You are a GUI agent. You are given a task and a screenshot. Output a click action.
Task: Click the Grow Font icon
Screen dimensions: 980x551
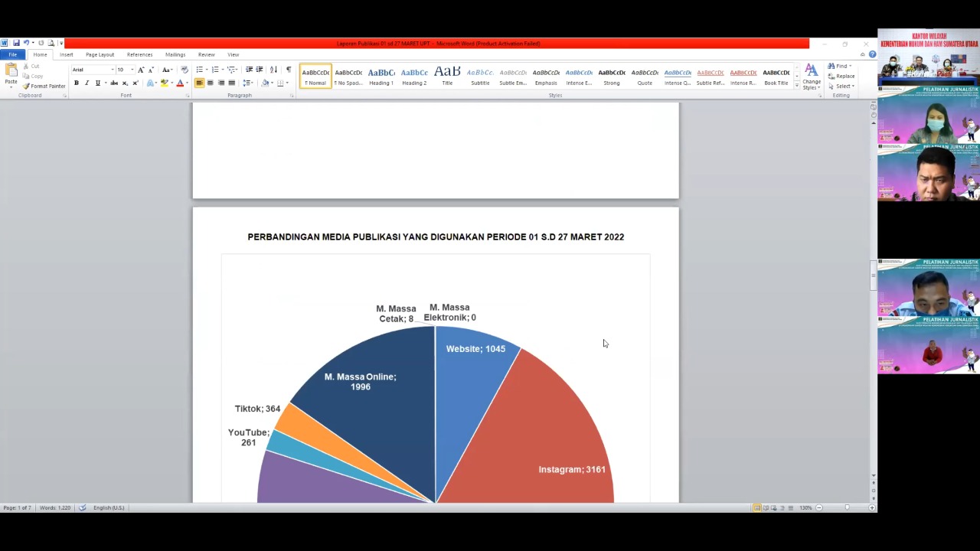141,70
